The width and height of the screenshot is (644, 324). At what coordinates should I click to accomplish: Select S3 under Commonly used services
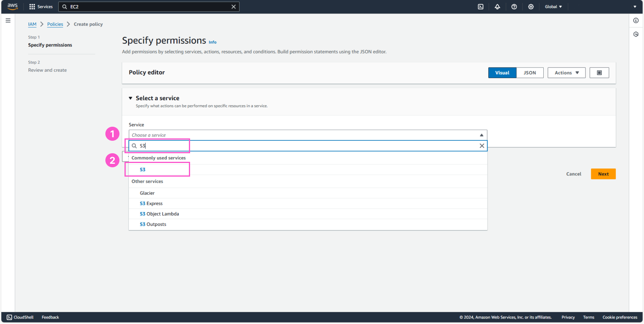[308, 170]
